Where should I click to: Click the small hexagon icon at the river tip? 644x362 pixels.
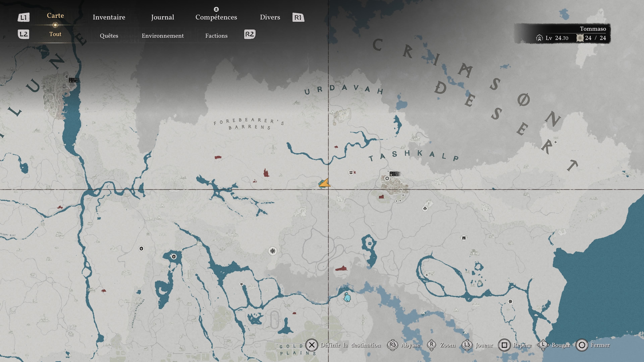tap(241, 284)
